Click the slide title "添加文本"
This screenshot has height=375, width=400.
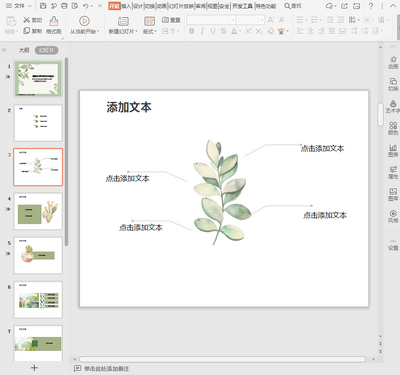click(x=129, y=107)
